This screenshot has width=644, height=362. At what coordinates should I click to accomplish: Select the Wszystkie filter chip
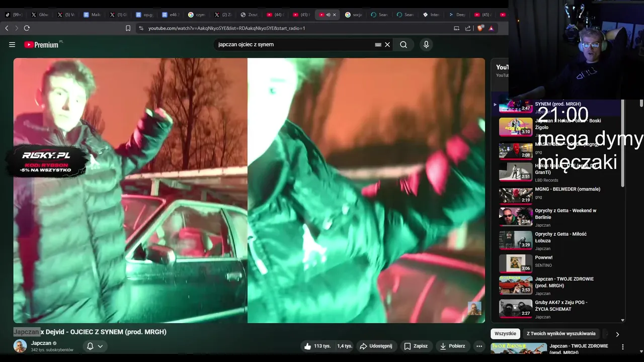pos(505,334)
